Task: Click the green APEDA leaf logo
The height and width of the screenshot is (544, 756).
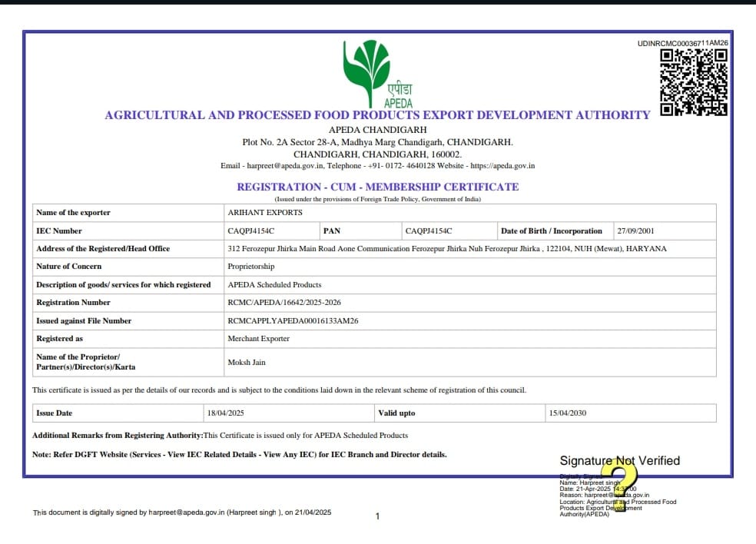Action: 378,75
